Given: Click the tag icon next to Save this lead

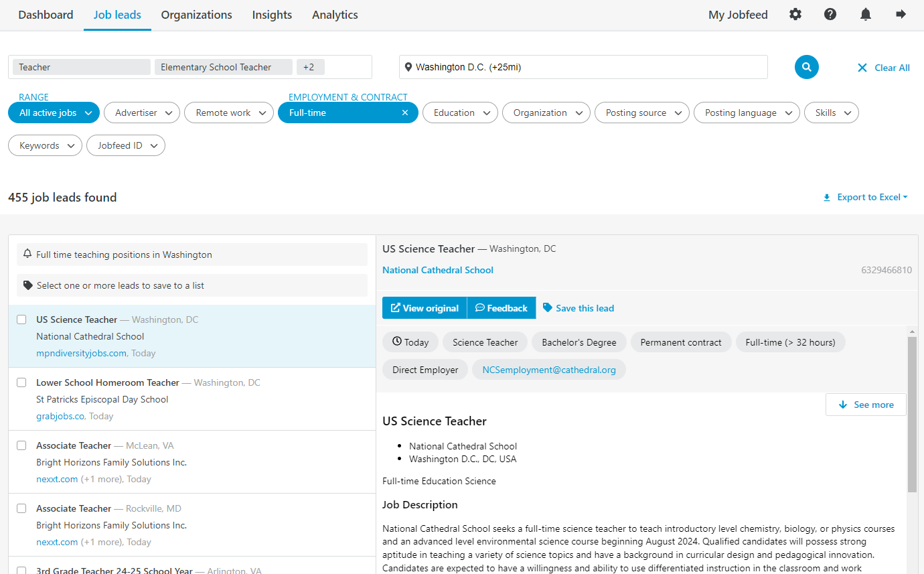Looking at the screenshot, I should pyautogui.click(x=548, y=308).
